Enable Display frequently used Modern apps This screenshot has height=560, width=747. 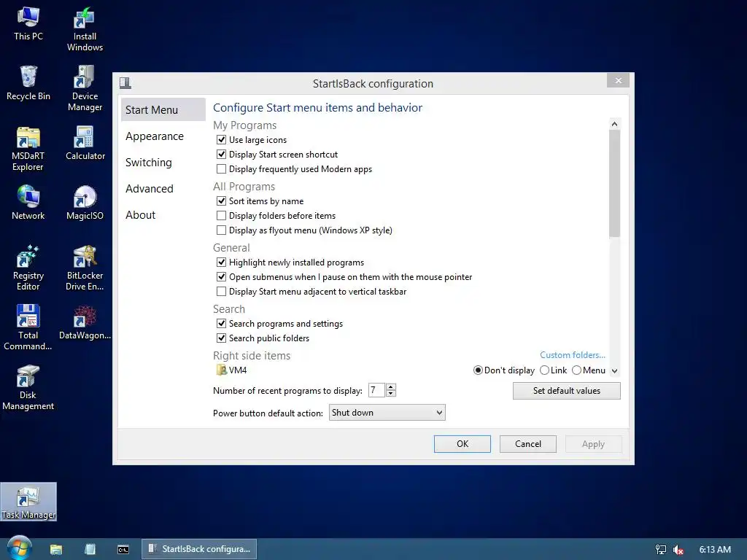point(221,169)
